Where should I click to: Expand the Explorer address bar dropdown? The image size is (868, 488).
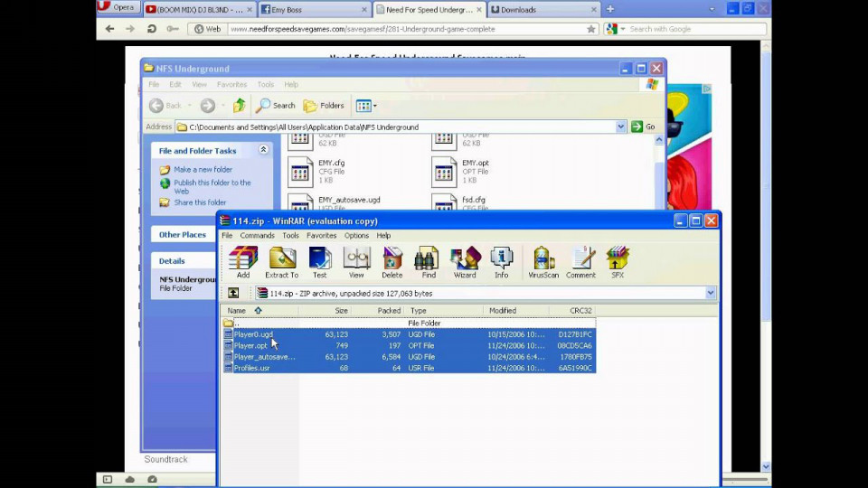[x=620, y=127]
